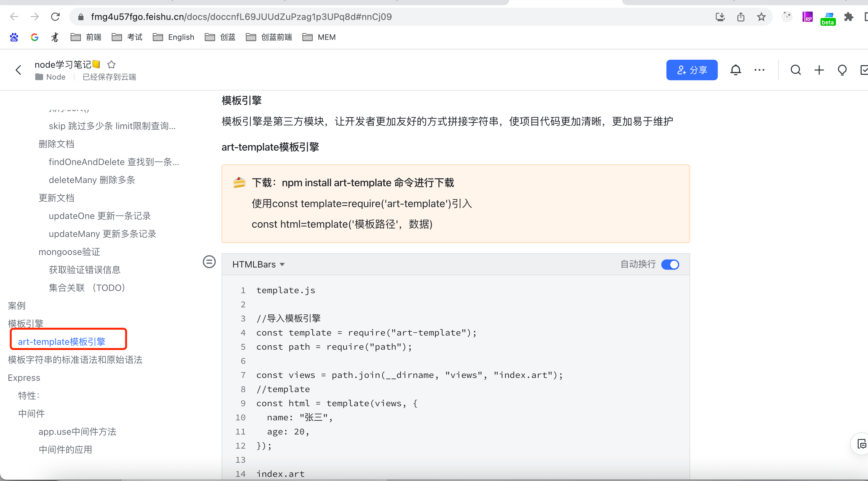This screenshot has width=868, height=481.
Task: Jump to Express outline item
Action: [24, 378]
